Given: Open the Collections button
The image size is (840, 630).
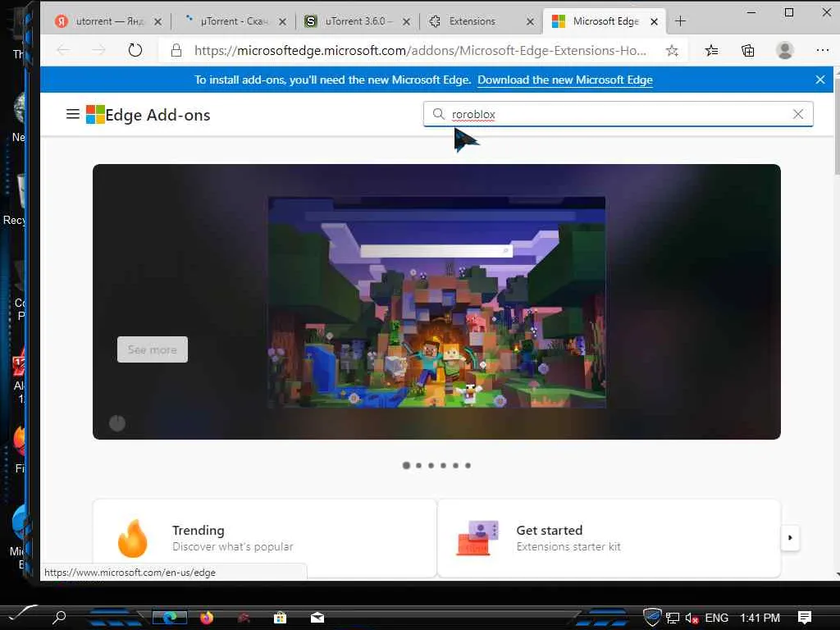Looking at the screenshot, I should (x=748, y=50).
